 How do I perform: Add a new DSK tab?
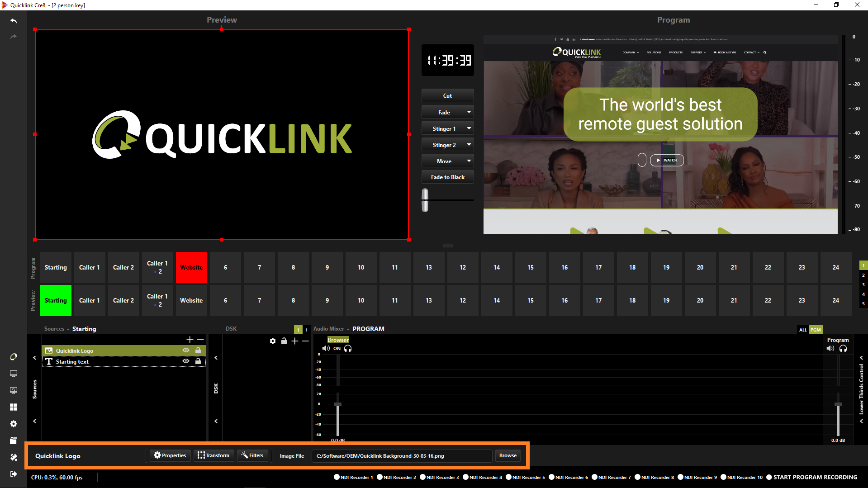point(307,330)
